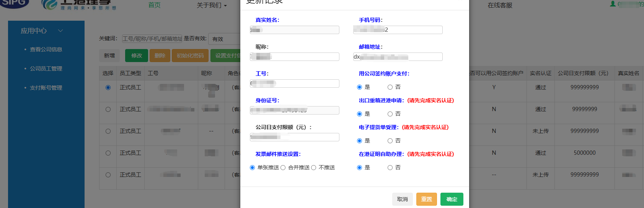Click the 真实姓名 column header in table
The width and height of the screenshot is (644, 208).
click(x=629, y=73)
